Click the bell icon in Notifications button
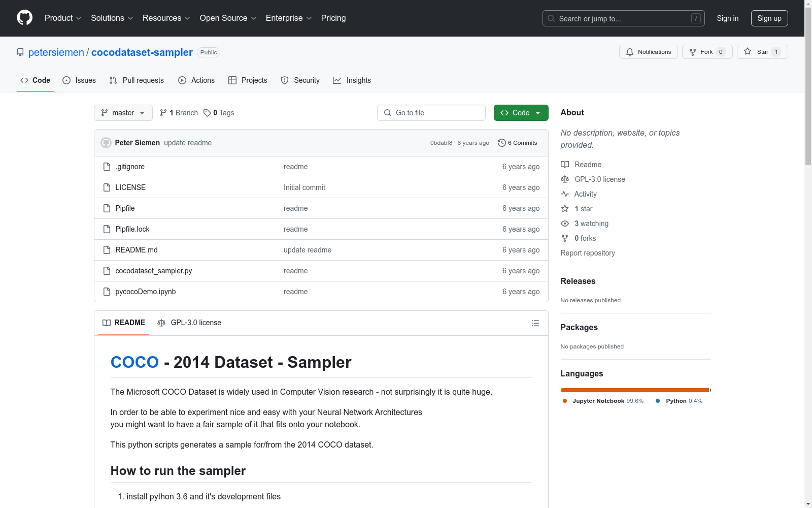 (630, 52)
